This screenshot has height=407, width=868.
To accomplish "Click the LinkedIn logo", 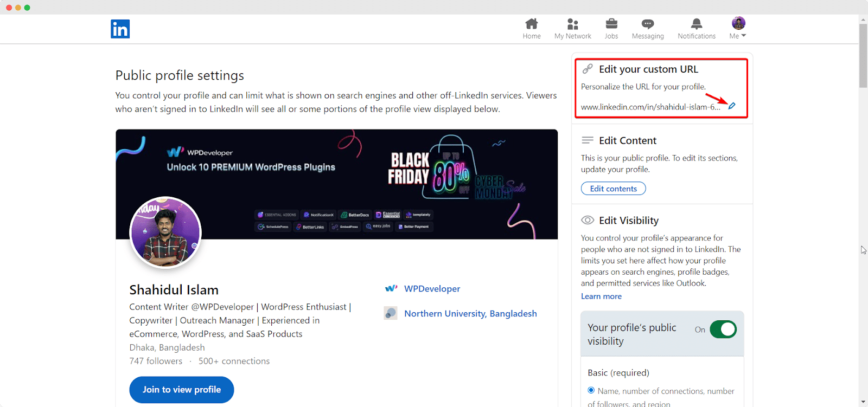I will coord(120,29).
